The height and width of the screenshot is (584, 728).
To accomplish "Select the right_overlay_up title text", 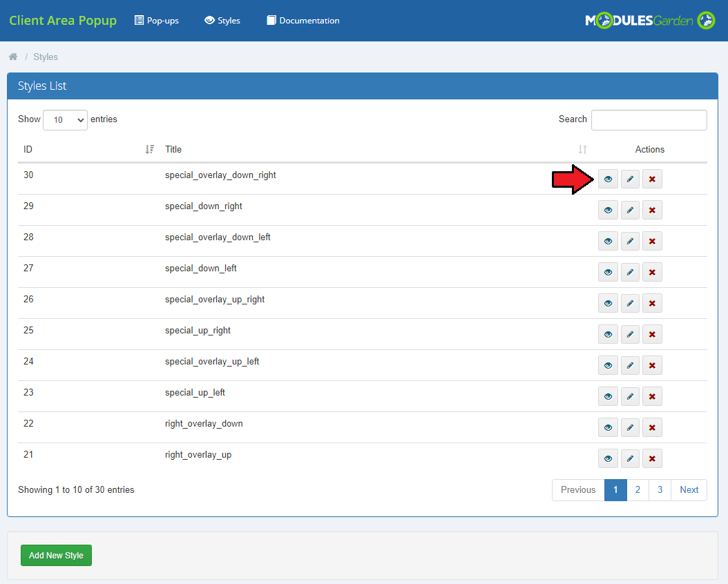I will [x=198, y=455].
